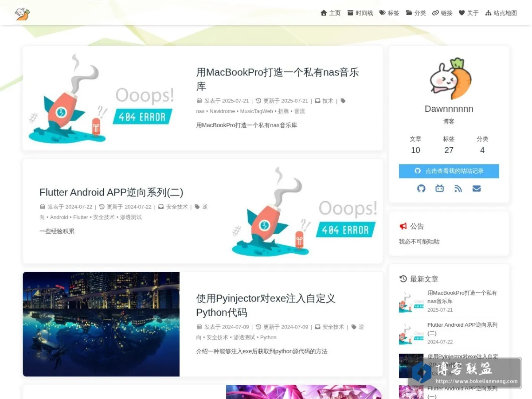Click the 404 cover image of the Flutter (二) post card
This screenshot has height=399, width=532.
[x=305, y=211]
